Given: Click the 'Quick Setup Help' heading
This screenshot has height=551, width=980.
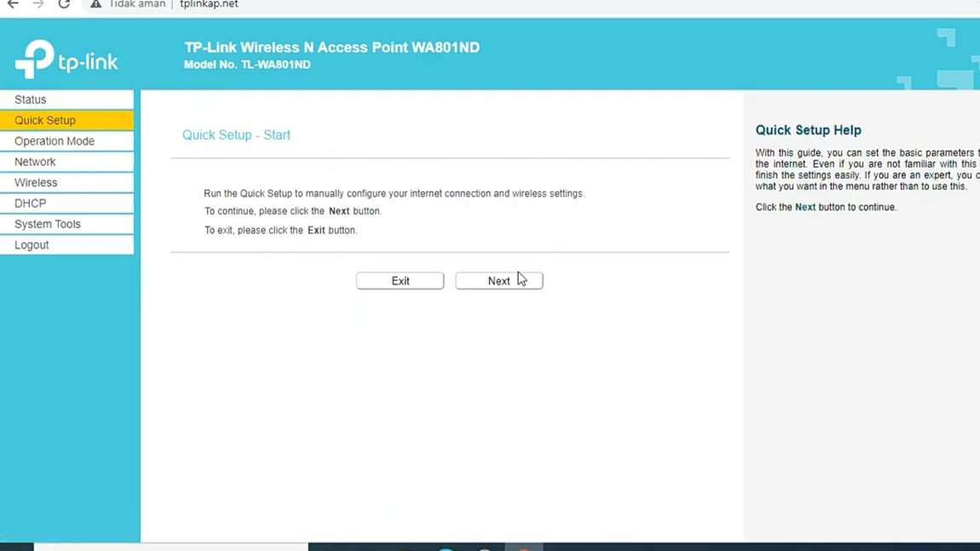Looking at the screenshot, I should [808, 130].
